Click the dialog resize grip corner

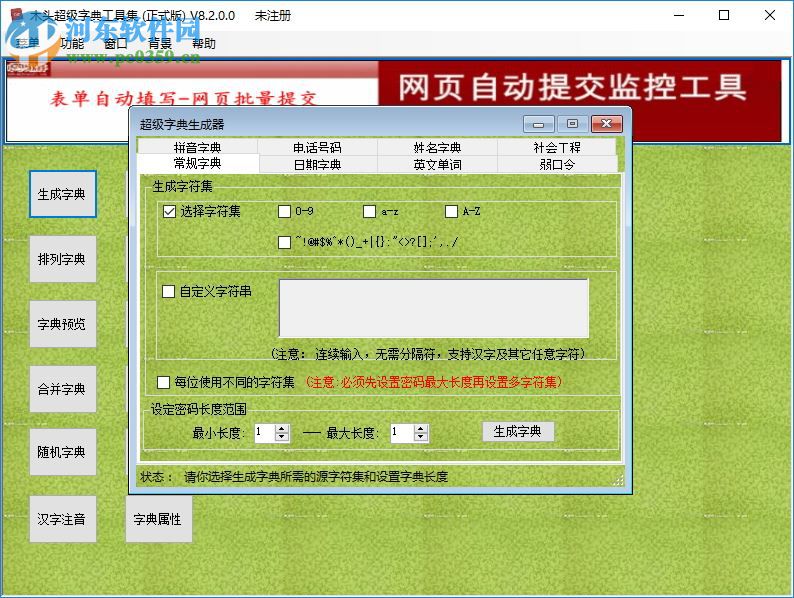pos(619,480)
